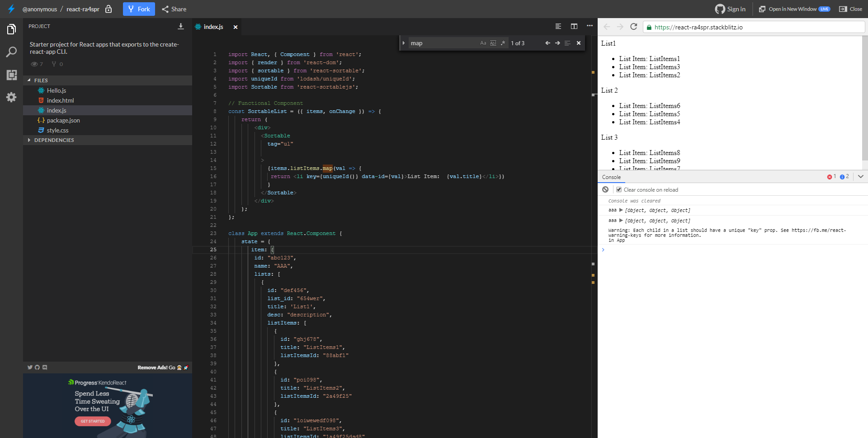Toggle match case in find widget
The height and width of the screenshot is (438, 868).
(483, 43)
